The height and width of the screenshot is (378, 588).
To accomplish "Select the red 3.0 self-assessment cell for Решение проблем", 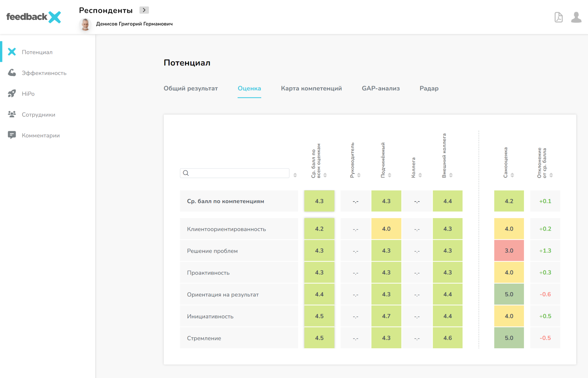I will pos(509,251).
